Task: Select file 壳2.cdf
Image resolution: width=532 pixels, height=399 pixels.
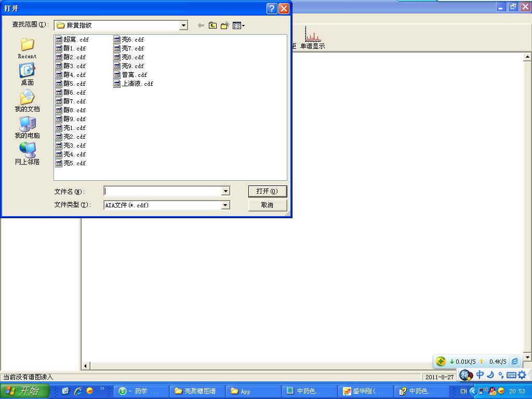Action: (x=71, y=137)
